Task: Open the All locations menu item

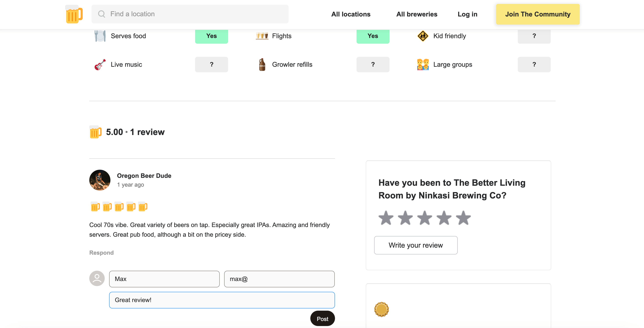Action: tap(351, 14)
